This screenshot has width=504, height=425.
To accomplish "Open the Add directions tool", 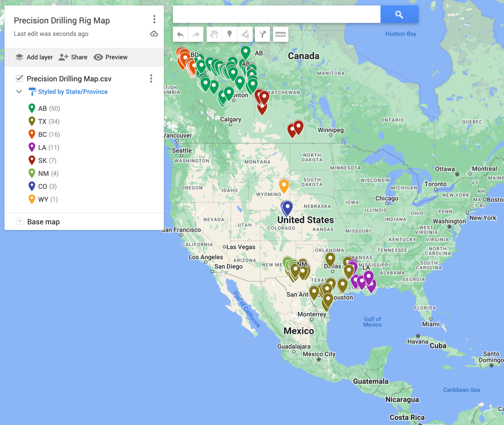I will (262, 34).
